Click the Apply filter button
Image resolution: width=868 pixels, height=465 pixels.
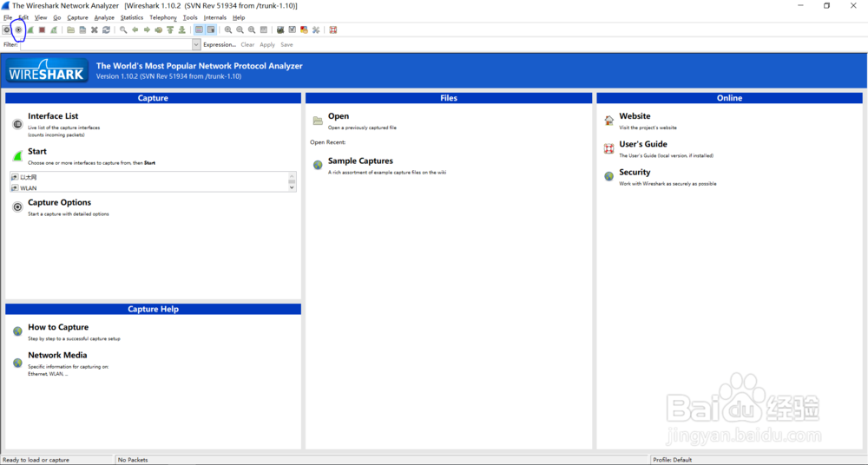[x=267, y=45]
